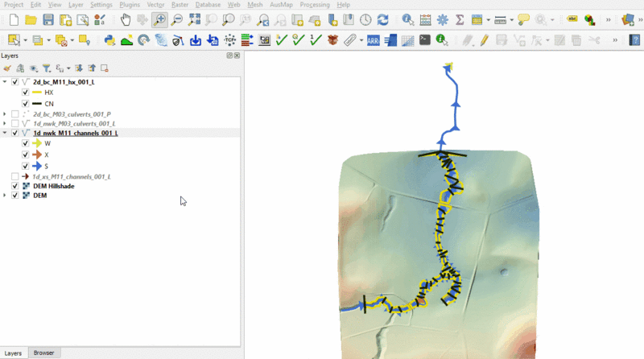Select the Pan Map hand tool
Image resolution: width=644 pixels, height=359 pixels.
(x=126, y=19)
